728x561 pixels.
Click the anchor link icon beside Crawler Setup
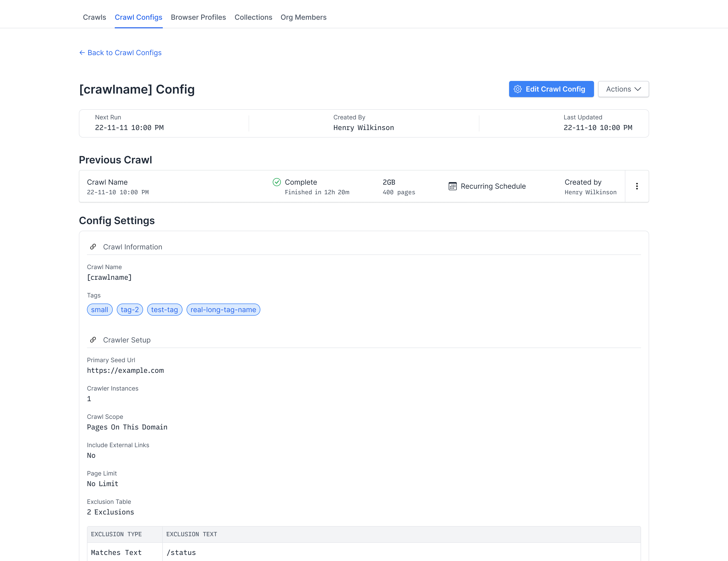click(93, 339)
